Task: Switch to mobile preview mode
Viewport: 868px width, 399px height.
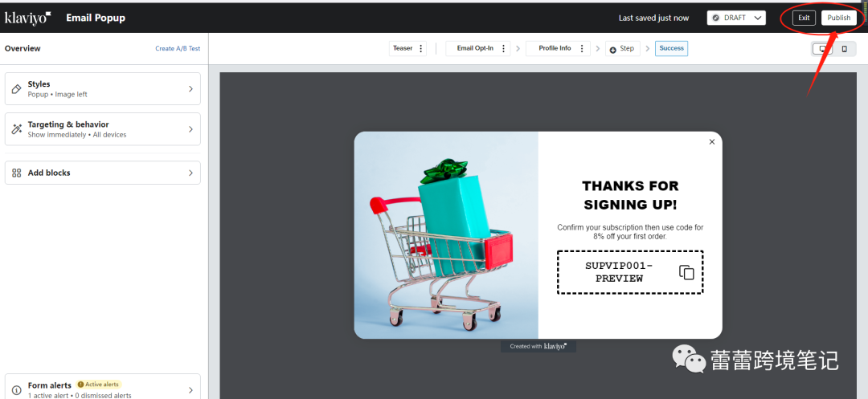Action: pos(844,49)
